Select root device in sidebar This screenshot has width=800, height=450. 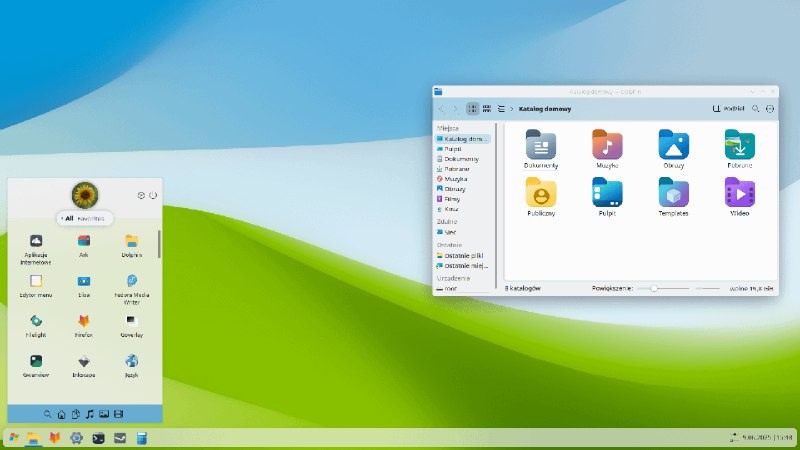[463, 288]
